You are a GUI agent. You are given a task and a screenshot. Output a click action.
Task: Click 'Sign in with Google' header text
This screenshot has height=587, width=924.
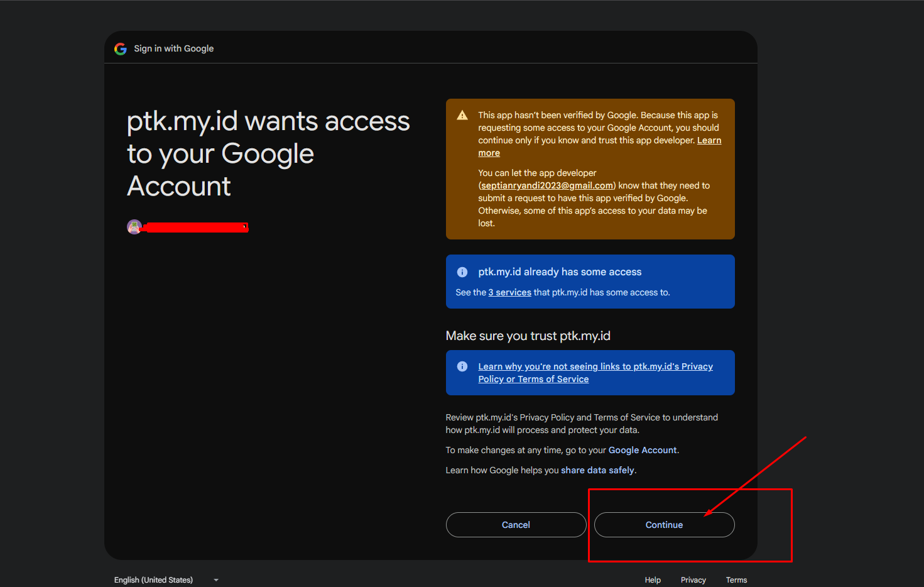click(x=174, y=48)
